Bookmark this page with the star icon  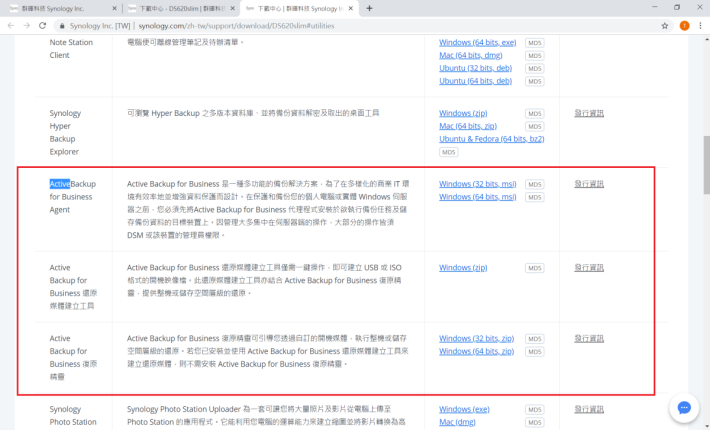coord(665,26)
